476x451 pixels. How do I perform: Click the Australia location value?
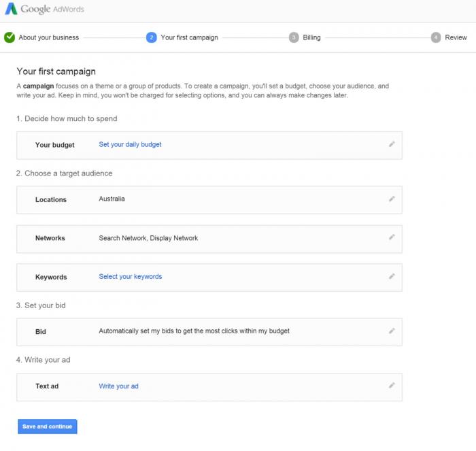(x=112, y=199)
